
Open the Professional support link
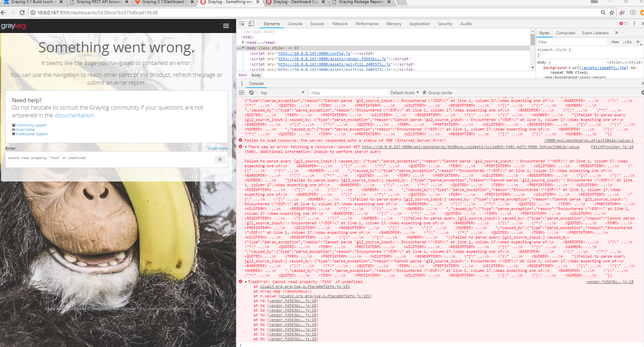[x=32, y=134]
